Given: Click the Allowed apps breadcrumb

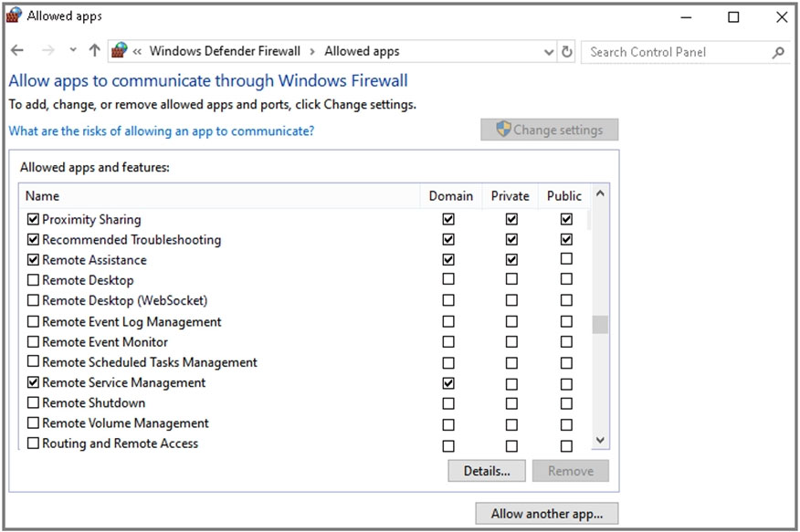Looking at the screenshot, I should (362, 51).
